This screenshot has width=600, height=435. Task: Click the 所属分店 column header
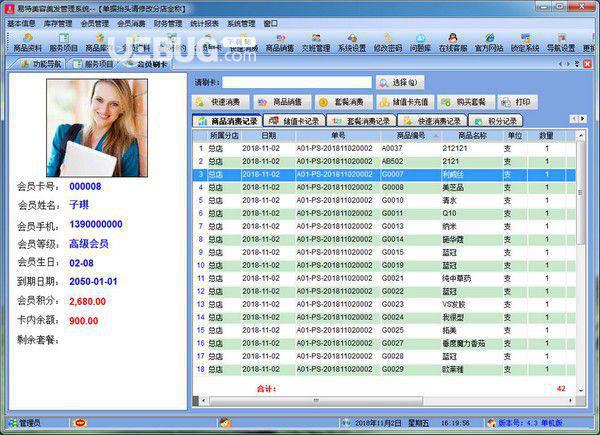click(x=224, y=135)
